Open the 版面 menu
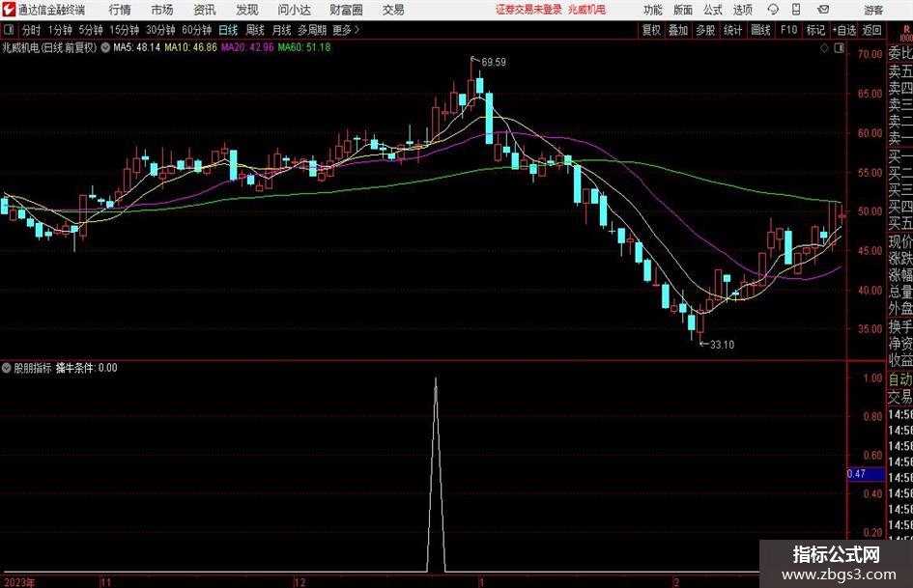The height and width of the screenshot is (588, 913). 682,10
